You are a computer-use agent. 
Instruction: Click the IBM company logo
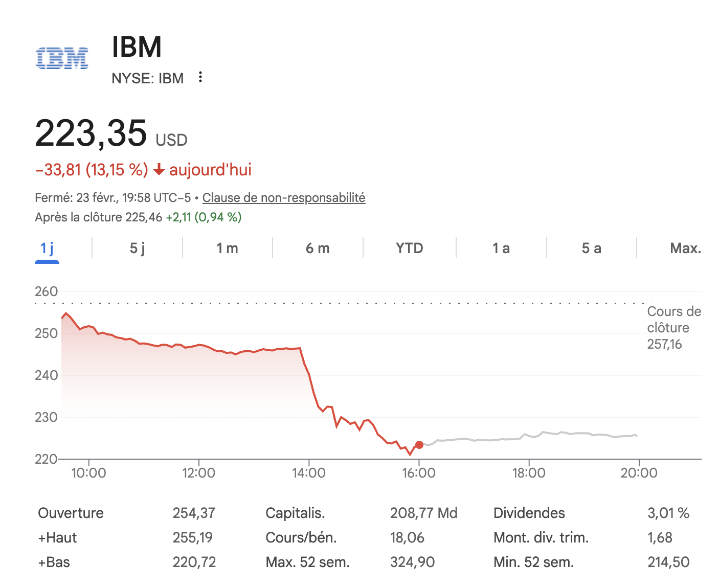[x=62, y=58]
